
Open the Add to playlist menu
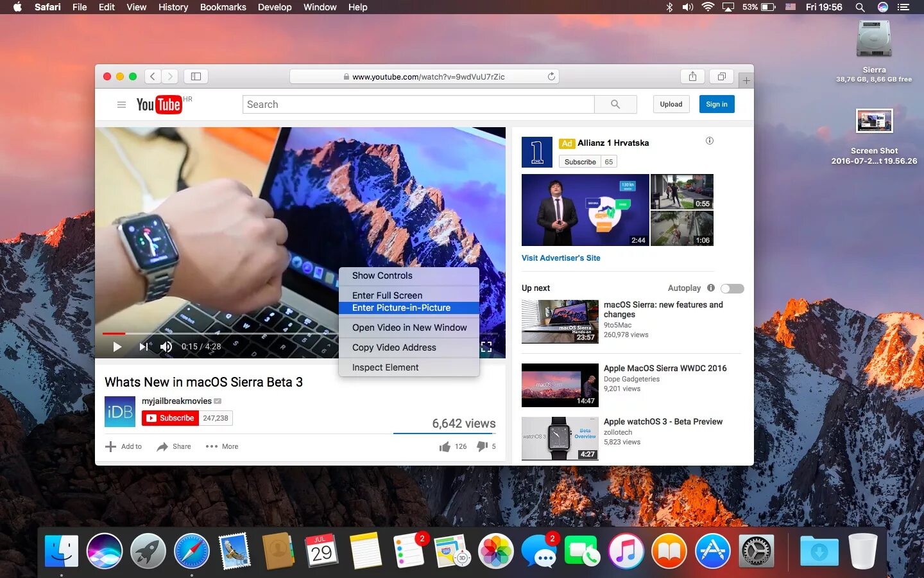(123, 446)
